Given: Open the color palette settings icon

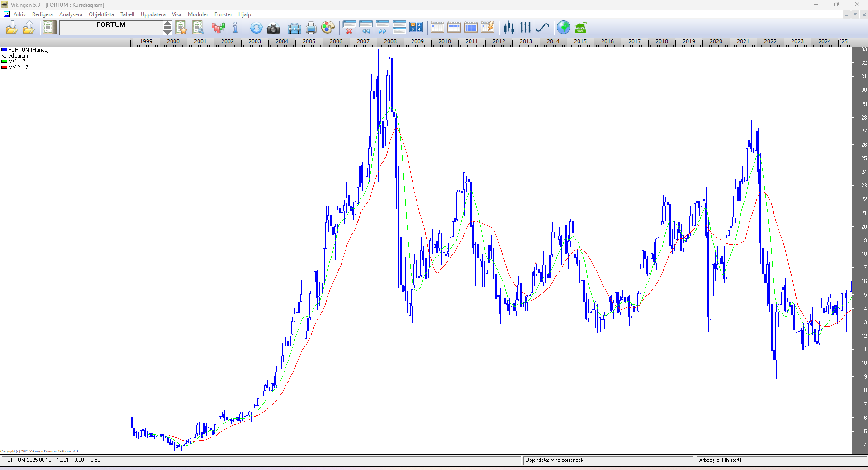Looking at the screenshot, I should point(328,28).
